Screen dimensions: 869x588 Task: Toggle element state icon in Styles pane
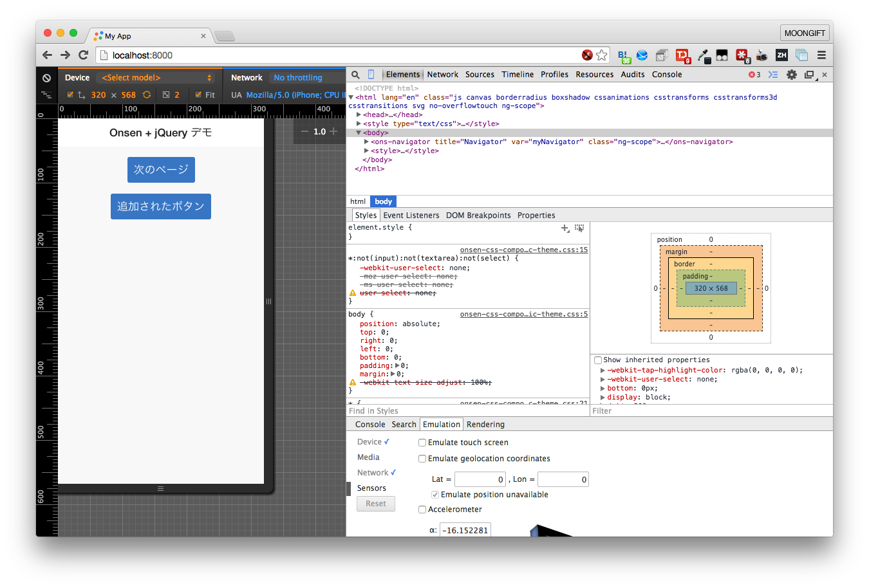tap(579, 228)
